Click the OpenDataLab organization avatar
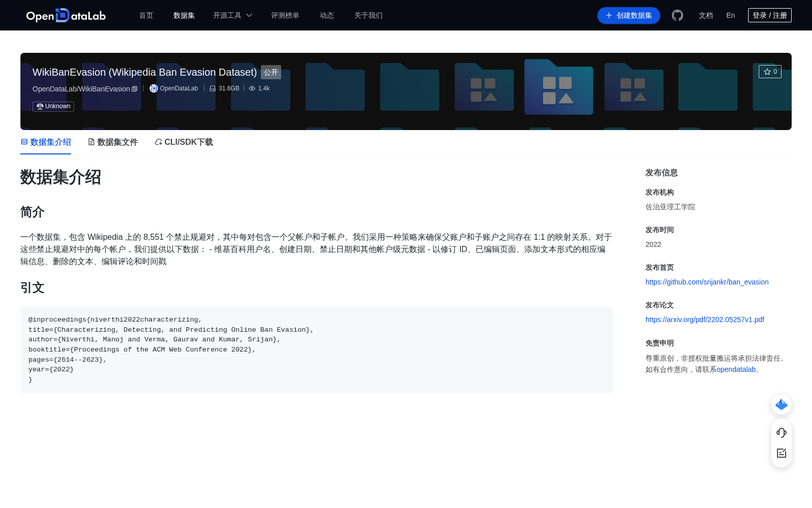The width and height of the screenshot is (812, 508). point(154,88)
